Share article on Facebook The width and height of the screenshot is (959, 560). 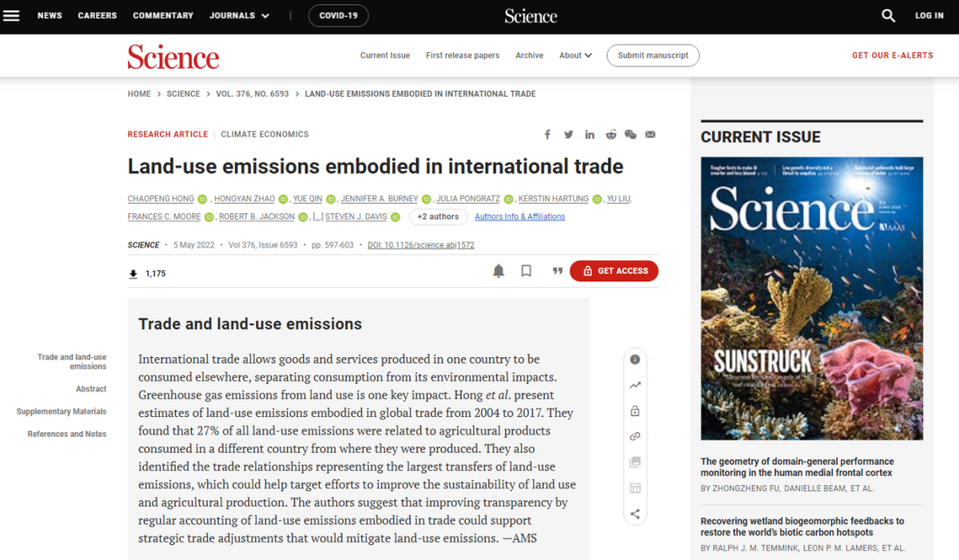click(547, 134)
